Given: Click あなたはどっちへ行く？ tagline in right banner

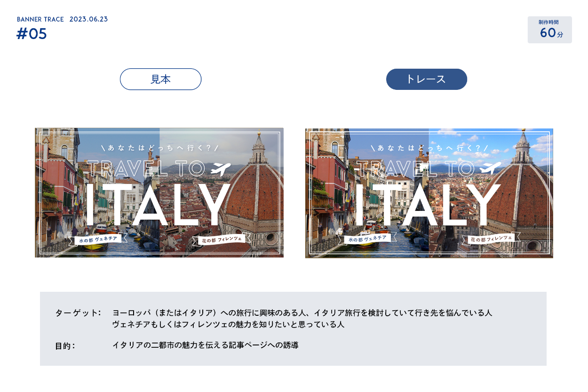Looking at the screenshot, I should coord(429,148).
